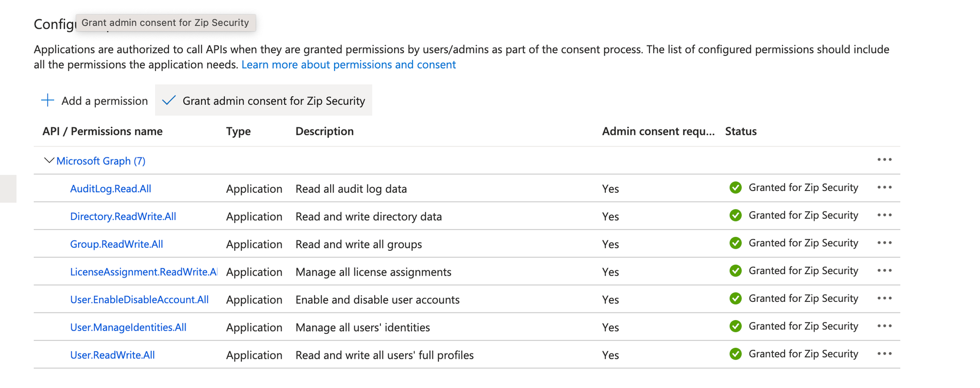
Task: Open ellipsis menu for Group.ReadWrite.All row
Action: pyautogui.click(x=884, y=243)
